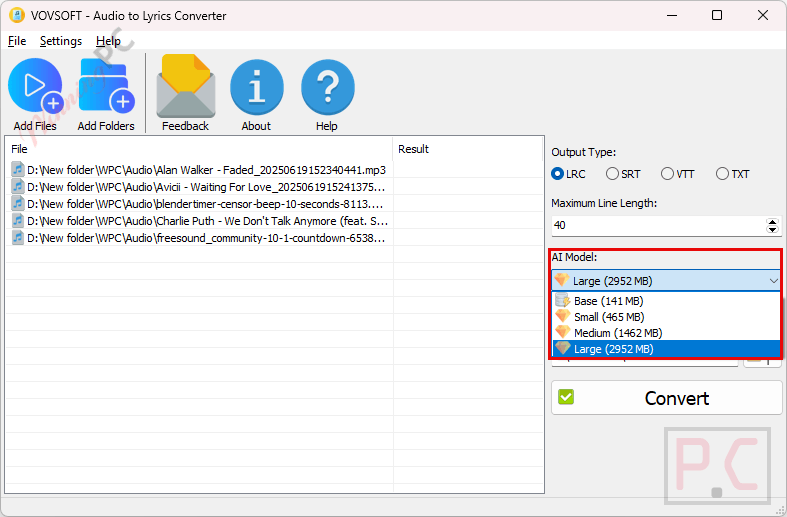The image size is (787, 517).
Task: Increase Maximum Line Length with up arrow
Action: [772, 221]
